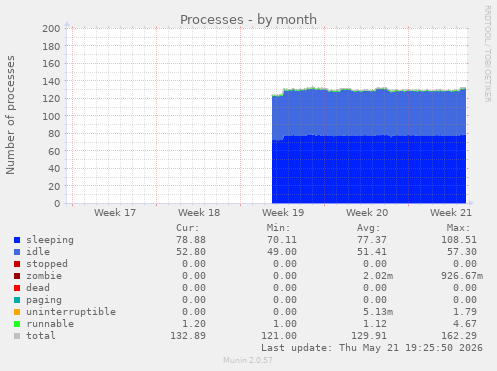Click the light blue idle area in graph
This screenshot has width=497, height=371.
pos(369,113)
